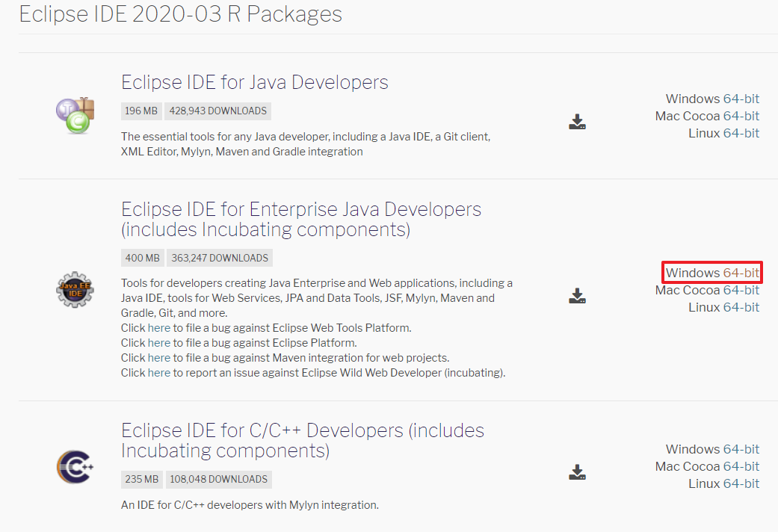Click 'here' to report Wild Web Developer issue
This screenshot has height=532, width=778.
(158, 373)
